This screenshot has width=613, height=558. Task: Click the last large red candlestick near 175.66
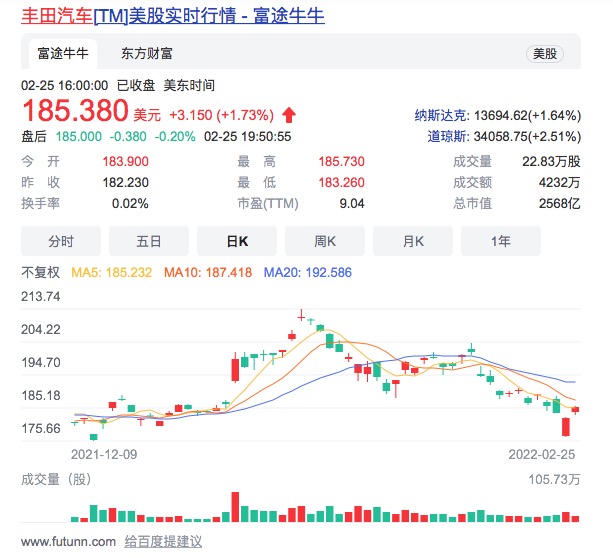coord(566,427)
